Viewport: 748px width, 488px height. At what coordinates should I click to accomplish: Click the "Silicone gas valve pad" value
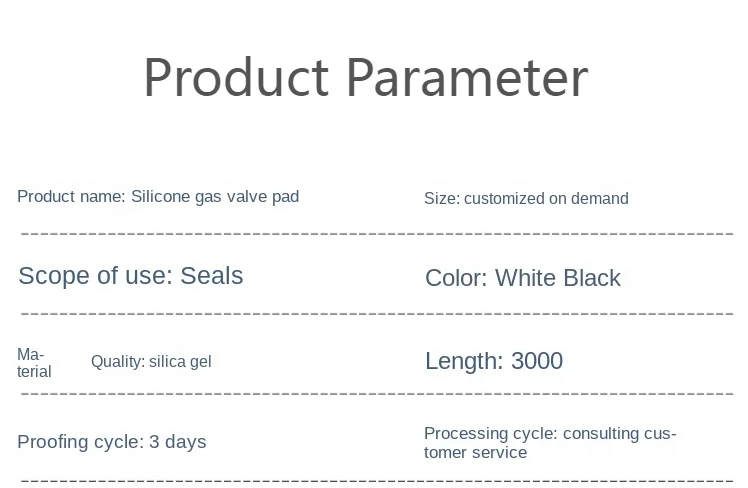215,196
